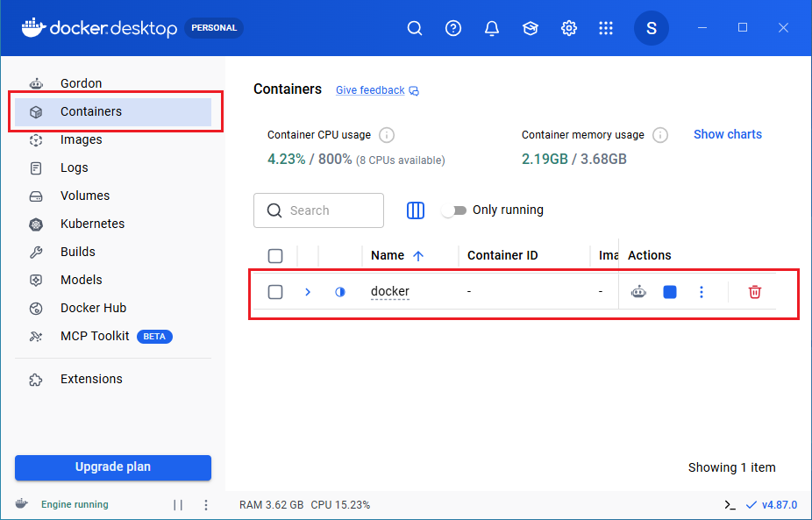Click the Upgrade plan button
This screenshot has width=812, height=520.
click(x=113, y=467)
